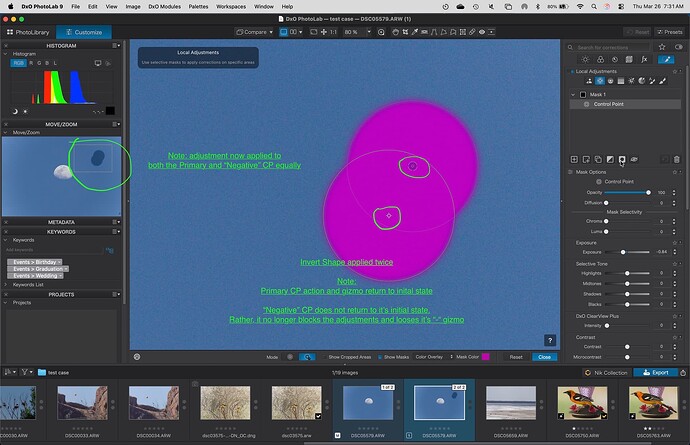
Task: Pick the white balance eyedropper tool
Action: pos(415,32)
